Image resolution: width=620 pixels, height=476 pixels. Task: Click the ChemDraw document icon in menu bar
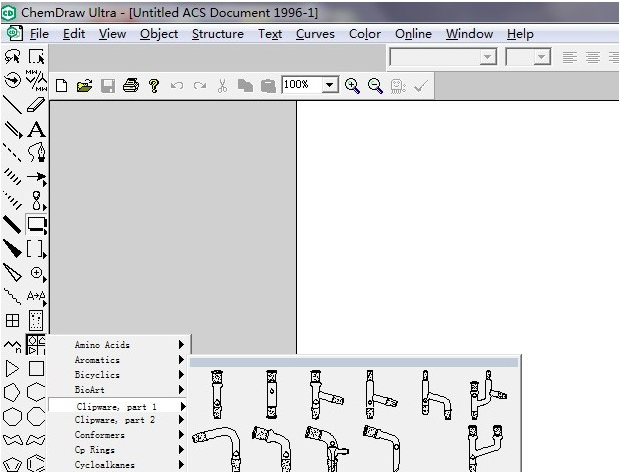coord(15,34)
